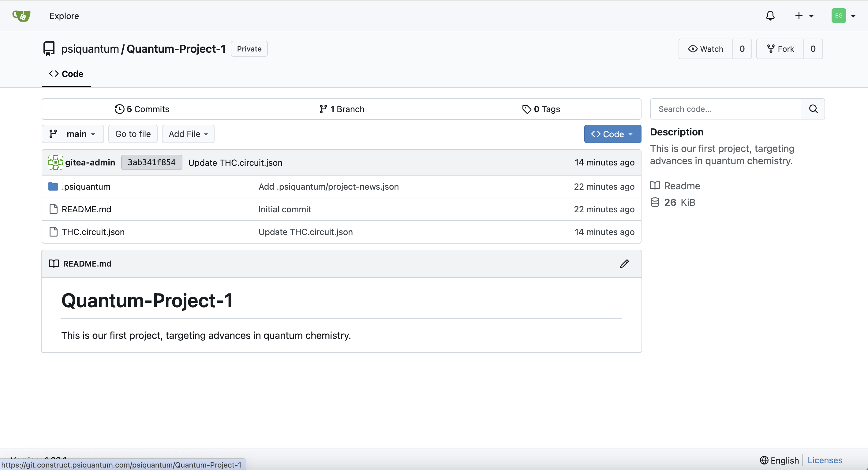Screen dimensions: 868x470
Task: Click the language globe icon
Action: click(x=764, y=460)
